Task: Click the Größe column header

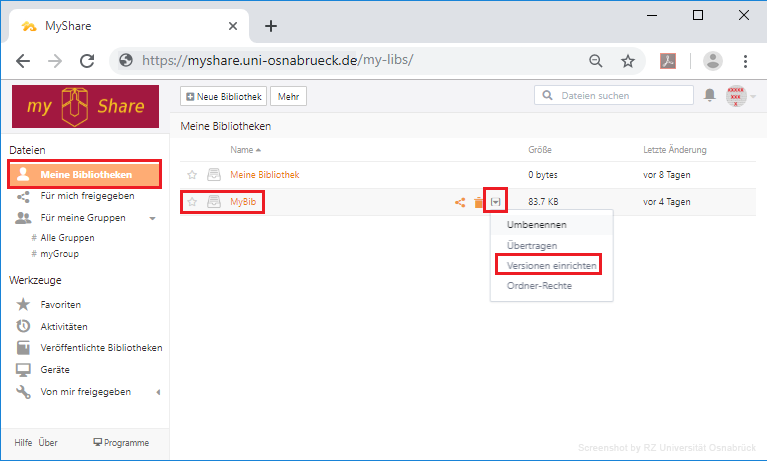Action: [540, 150]
